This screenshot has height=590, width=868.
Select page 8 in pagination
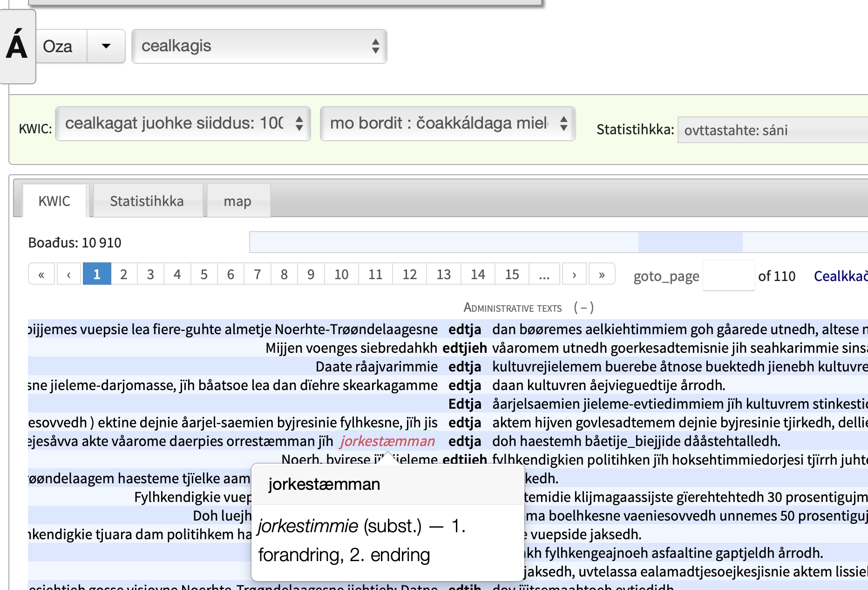(284, 274)
